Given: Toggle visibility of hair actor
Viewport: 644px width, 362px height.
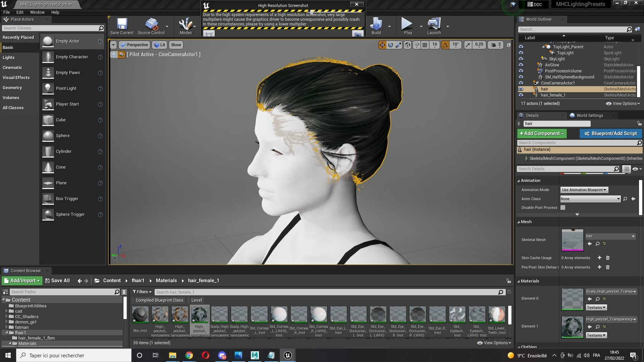Looking at the screenshot, I should click(x=521, y=89).
